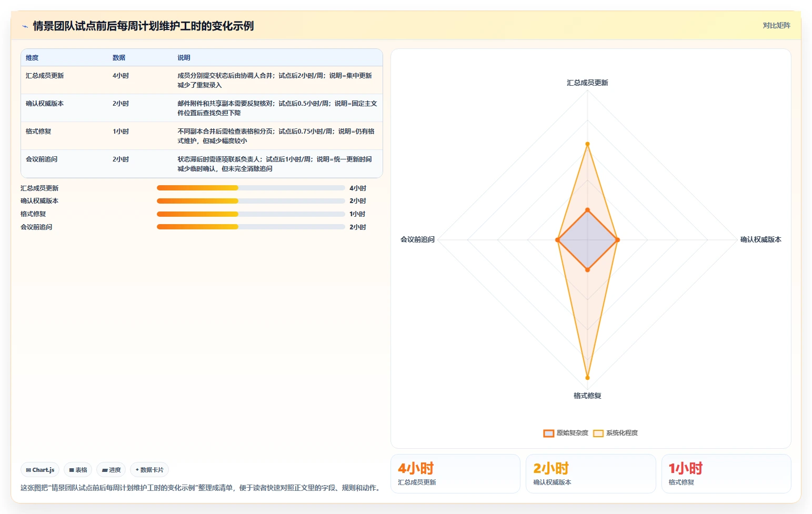Click the 对比矩阵 label in the header
Viewport: 812px width, 514px height.
point(776,25)
